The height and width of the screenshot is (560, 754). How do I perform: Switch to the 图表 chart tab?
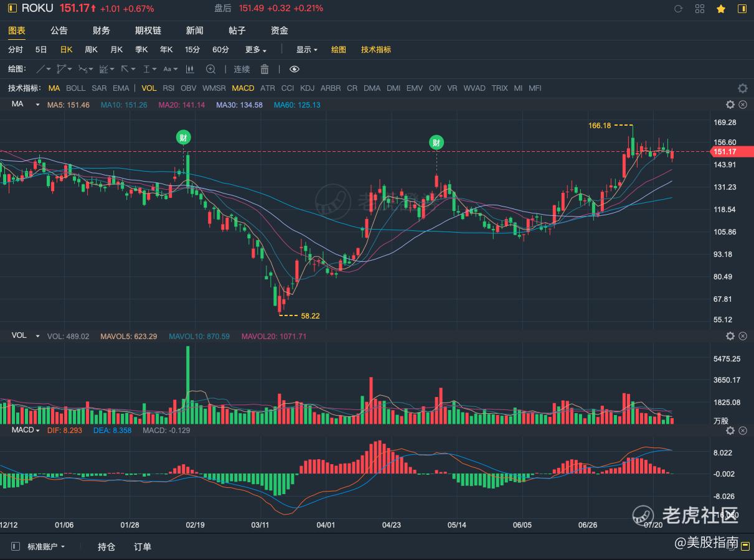pyautogui.click(x=17, y=30)
